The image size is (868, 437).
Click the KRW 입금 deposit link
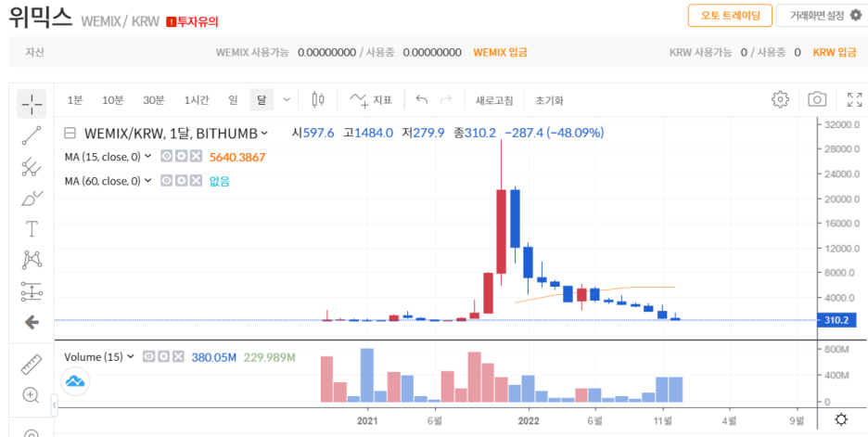[x=835, y=53]
